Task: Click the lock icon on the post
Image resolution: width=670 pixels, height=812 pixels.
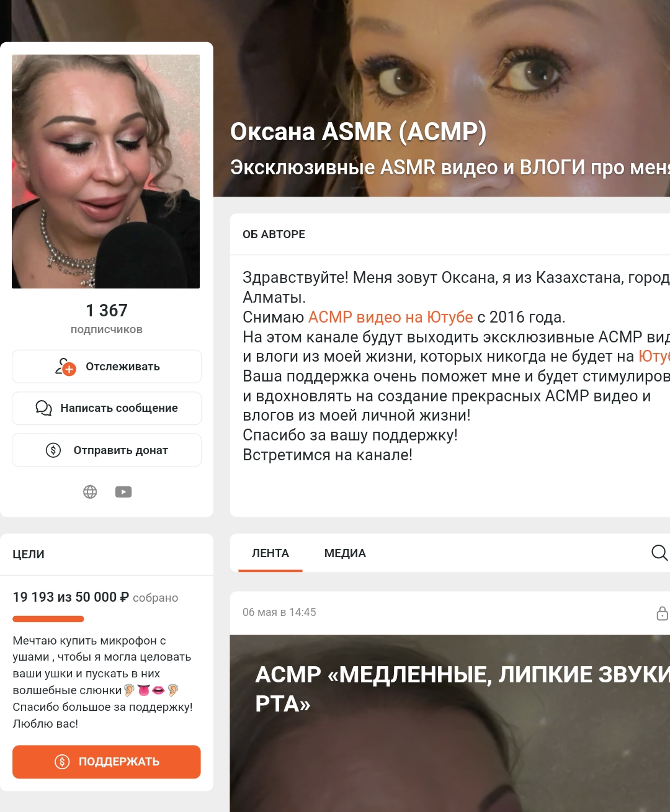Action: pyautogui.click(x=662, y=613)
